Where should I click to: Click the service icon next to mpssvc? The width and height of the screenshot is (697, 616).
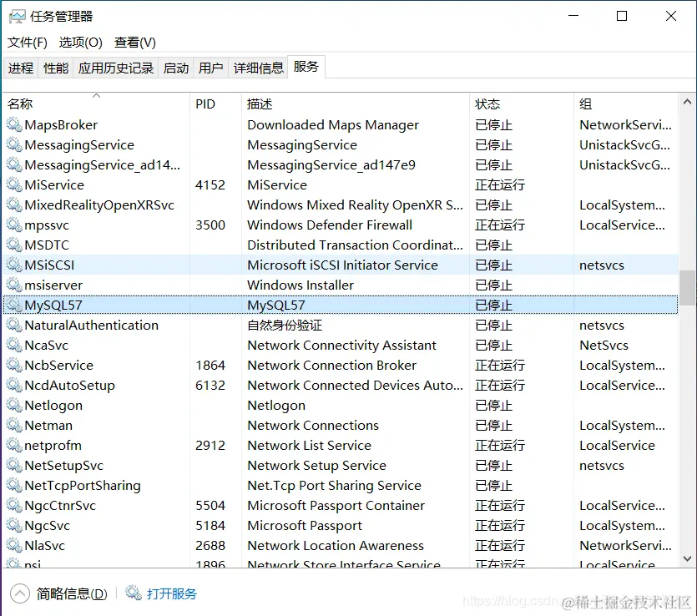click(x=14, y=225)
